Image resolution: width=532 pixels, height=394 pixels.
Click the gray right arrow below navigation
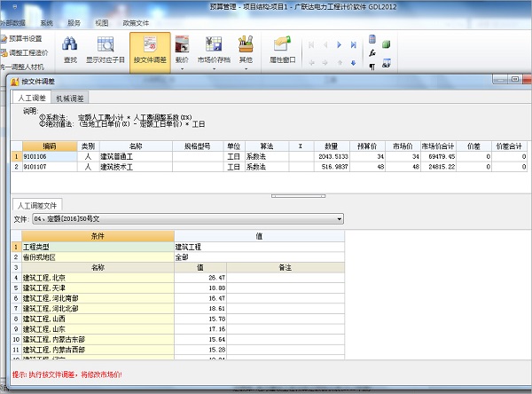tap(325, 63)
